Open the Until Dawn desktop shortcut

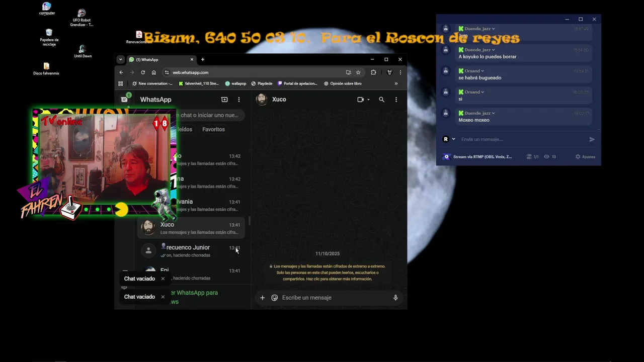pos(83,52)
